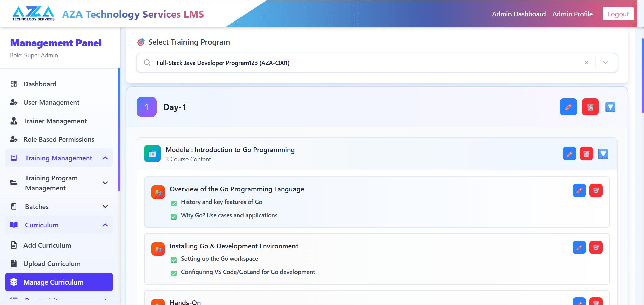Click the "Select Training Program" heading
The width and height of the screenshot is (644, 305).
189,42
